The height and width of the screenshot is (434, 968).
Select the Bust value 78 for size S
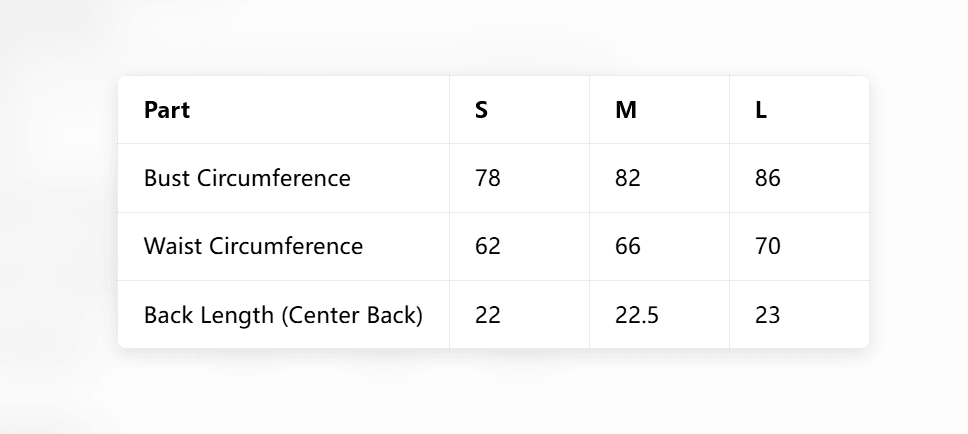click(x=488, y=178)
